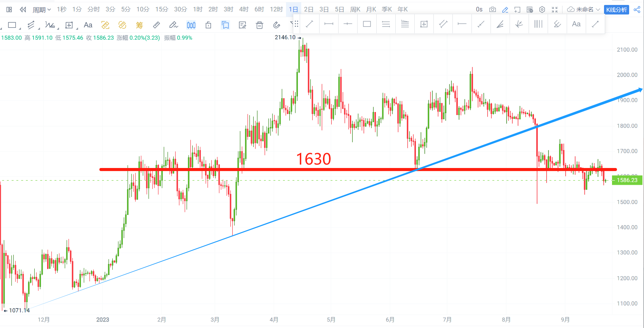
Task: Select the horizontal ray line tool in the floating toolbar
Action: click(462, 24)
